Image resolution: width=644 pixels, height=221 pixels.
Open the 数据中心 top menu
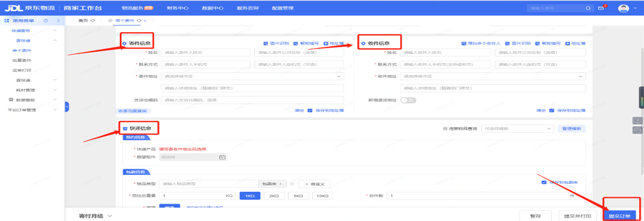coord(213,8)
